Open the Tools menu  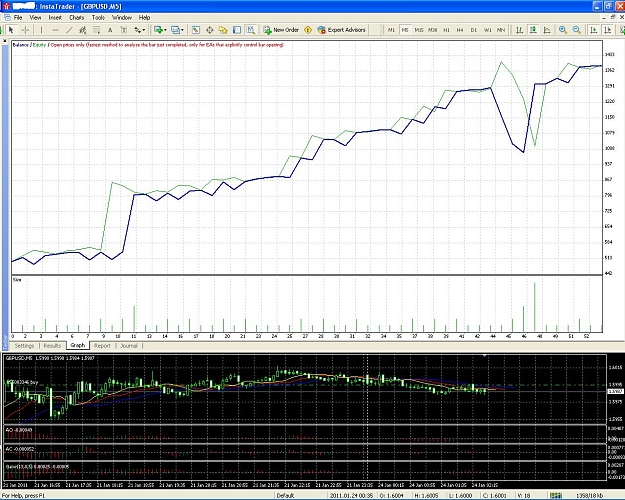(x=98, y=18)
